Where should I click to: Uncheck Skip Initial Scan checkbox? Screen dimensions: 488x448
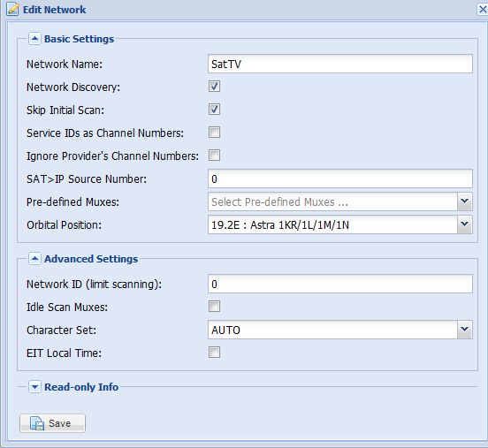214,110
